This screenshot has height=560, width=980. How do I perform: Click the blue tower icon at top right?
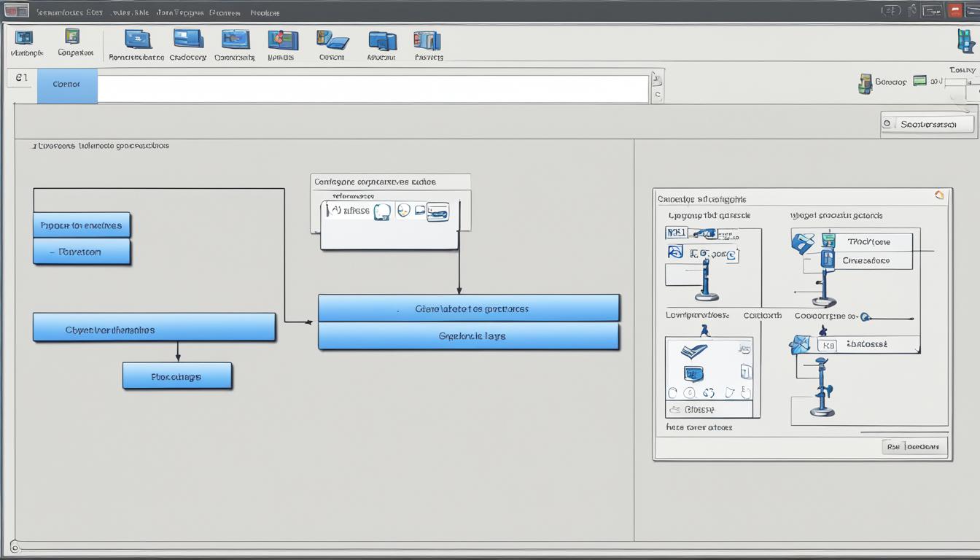pos(965,41)
